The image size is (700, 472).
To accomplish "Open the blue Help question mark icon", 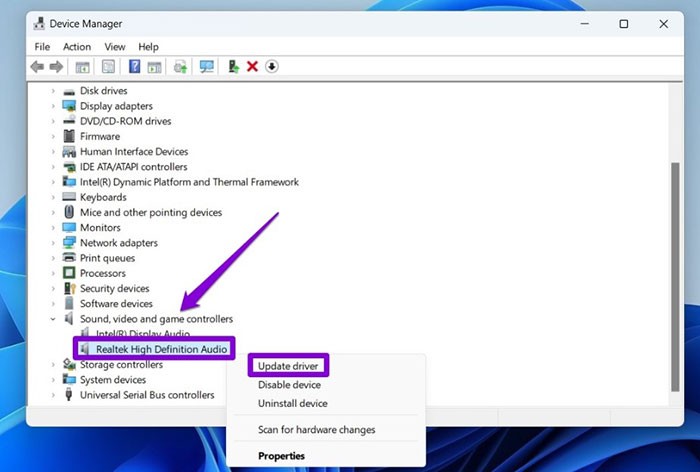I will pos(134,67).
